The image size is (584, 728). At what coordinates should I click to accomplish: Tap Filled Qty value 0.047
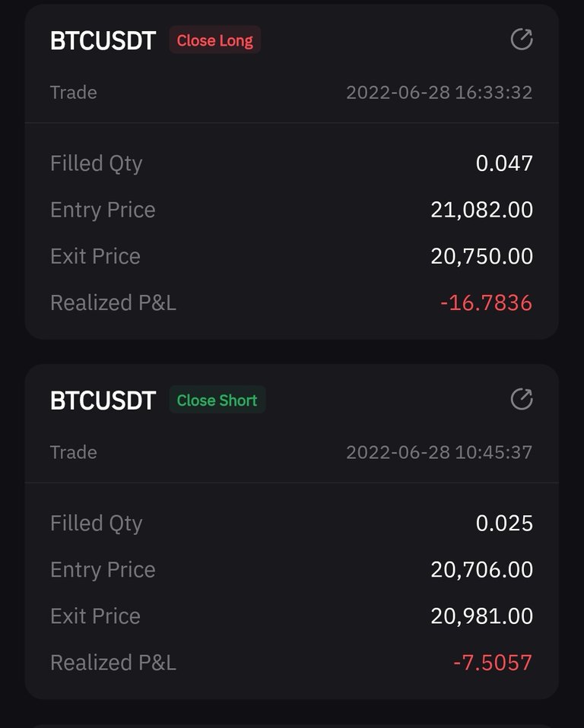click(x=504, y=163)
